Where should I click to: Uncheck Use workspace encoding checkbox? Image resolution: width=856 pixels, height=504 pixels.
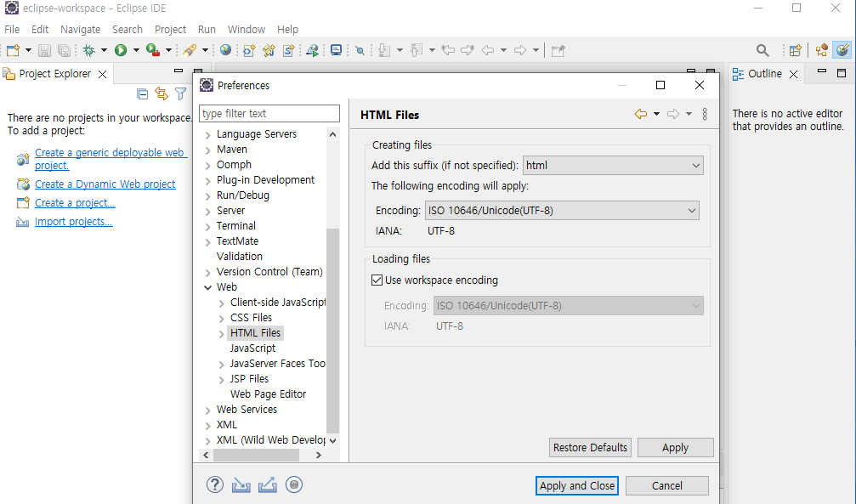377,280
